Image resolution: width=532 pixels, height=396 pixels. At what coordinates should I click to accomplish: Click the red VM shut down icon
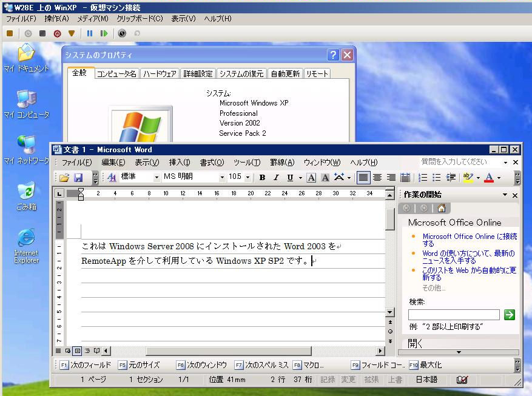(57, 33)
